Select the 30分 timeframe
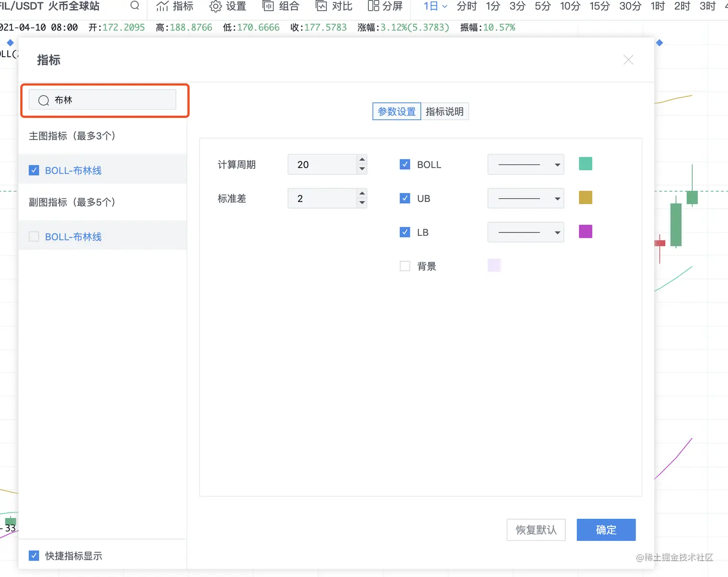Screen dimensions: 728x577 pos(630,7)
